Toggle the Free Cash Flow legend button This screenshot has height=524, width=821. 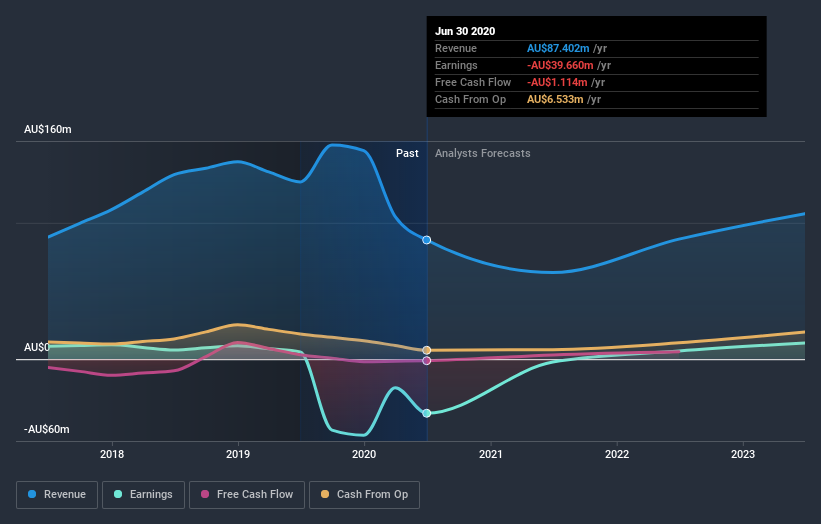247,495
